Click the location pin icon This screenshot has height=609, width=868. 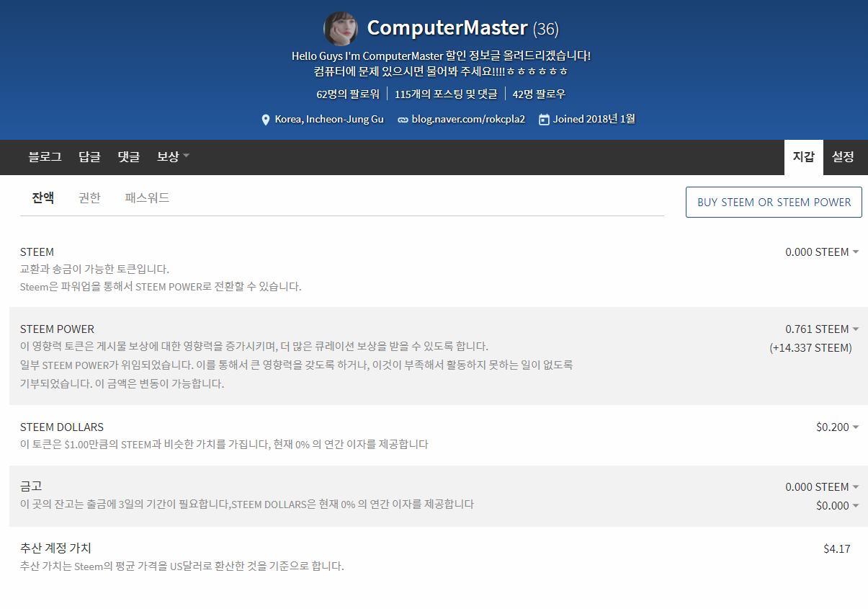[265, 120]
